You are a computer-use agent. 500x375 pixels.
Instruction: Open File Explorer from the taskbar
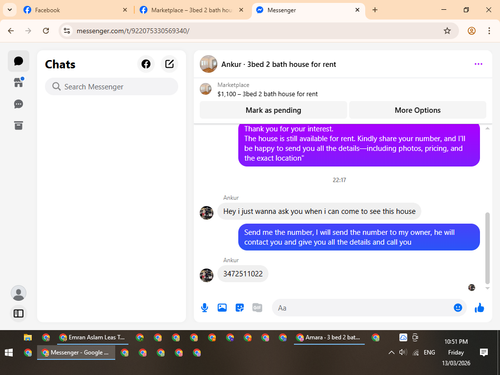[28, 338]
